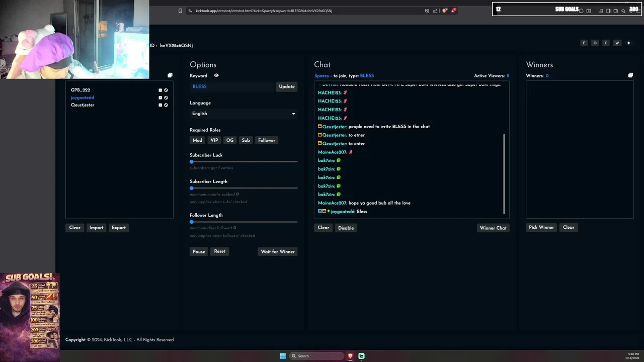Open the green Kick app on the taskbar
Screen dimensions: 644x362
(x=361, y=356)
